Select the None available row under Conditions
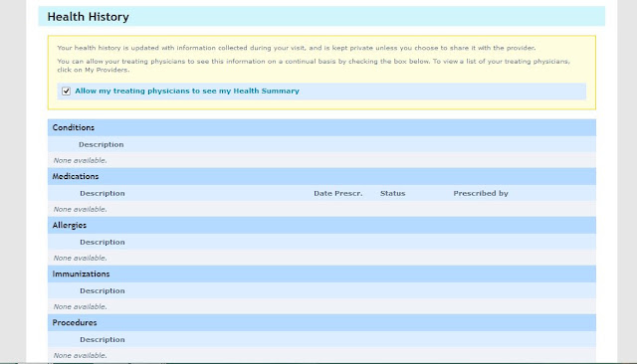 click(321, 160)
